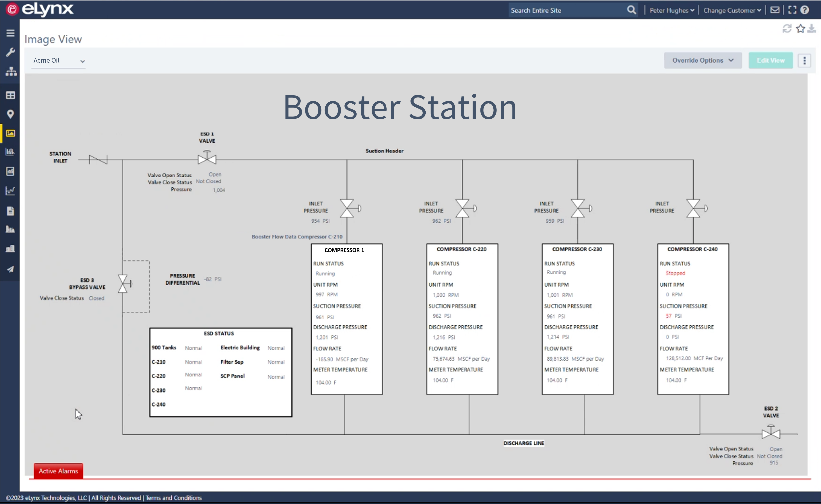Open the Active Alarms tab

click(x=58, y=471)
